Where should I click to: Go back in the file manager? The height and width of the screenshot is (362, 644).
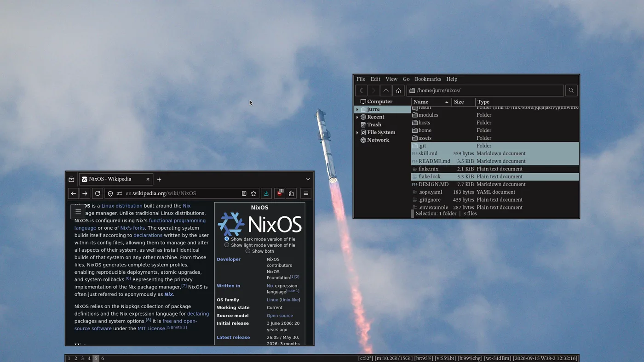coord(362,90)
